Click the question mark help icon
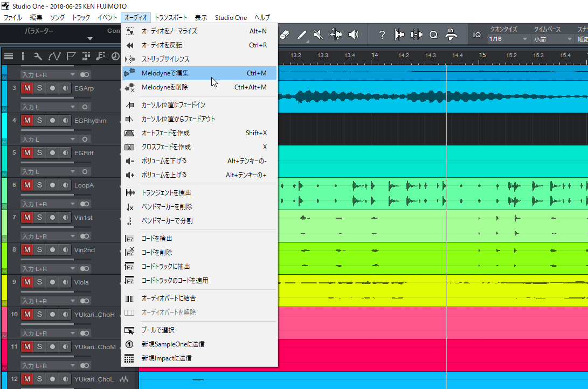The height and width of the screenshot is (389, 588). click(x=382, y=35)
